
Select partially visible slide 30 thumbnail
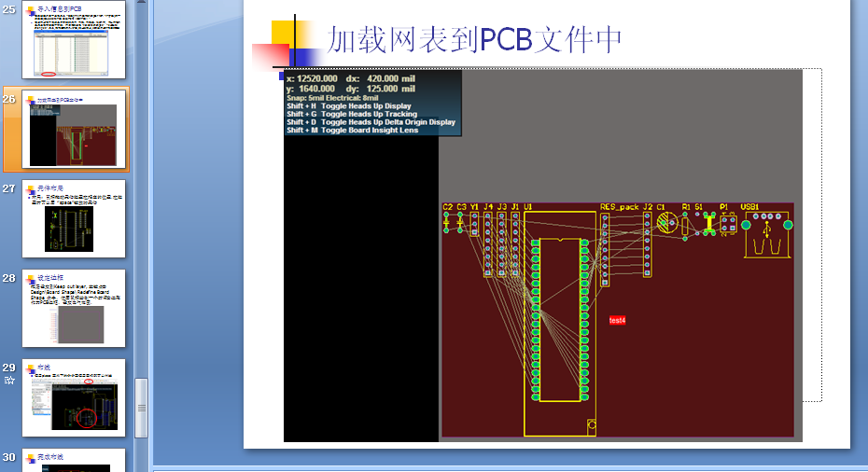point(74,461)
